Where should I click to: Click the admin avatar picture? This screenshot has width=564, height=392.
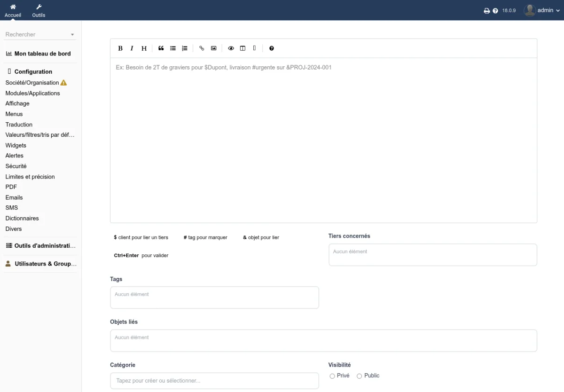[530, 10]
